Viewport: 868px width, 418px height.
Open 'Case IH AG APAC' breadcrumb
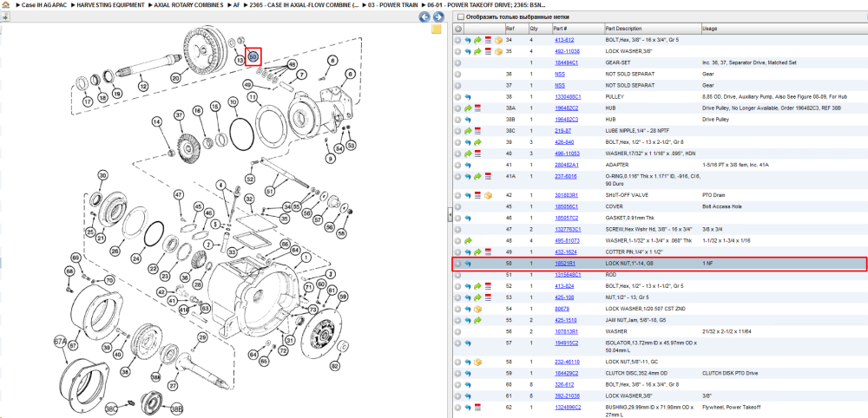pos(46,4)
